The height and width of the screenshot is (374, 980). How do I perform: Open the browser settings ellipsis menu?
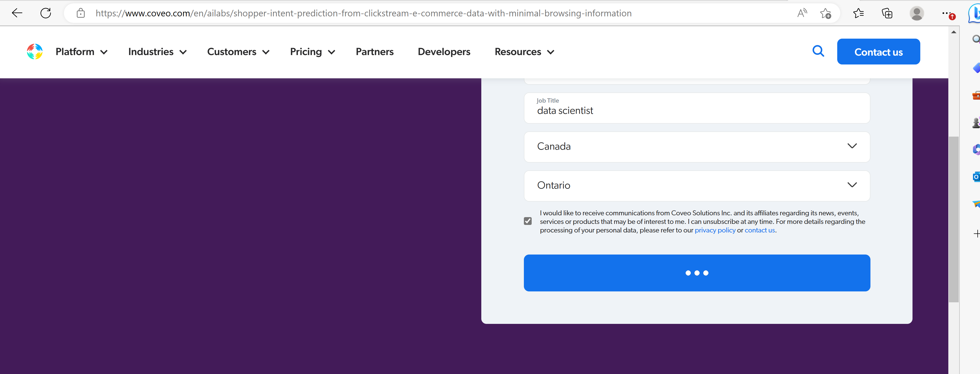946,13
